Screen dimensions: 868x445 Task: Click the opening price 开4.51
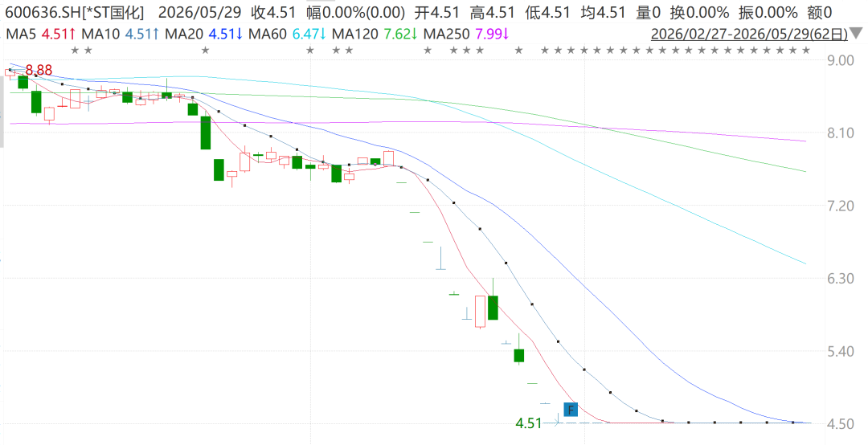[436, 12]
